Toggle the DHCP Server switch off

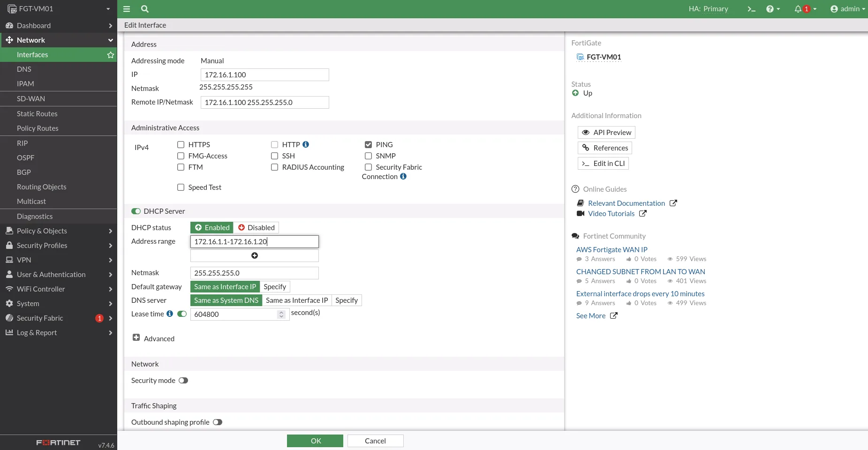click(136, 211)
